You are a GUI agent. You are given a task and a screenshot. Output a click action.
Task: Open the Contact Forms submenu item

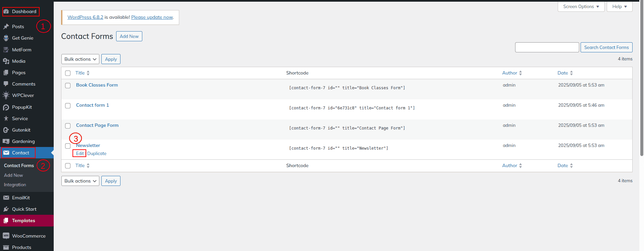click(19, 165)
